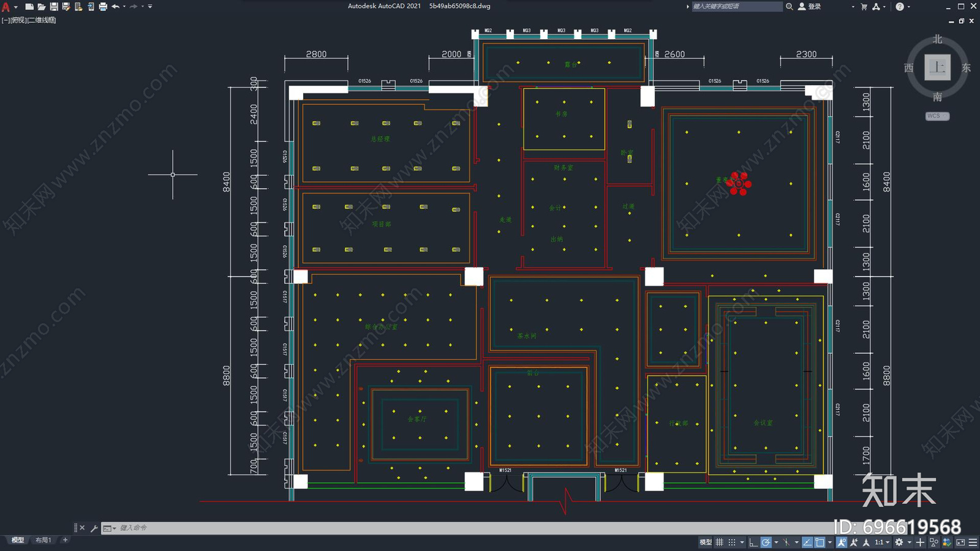Click the workspace switching gear icon

899,542
